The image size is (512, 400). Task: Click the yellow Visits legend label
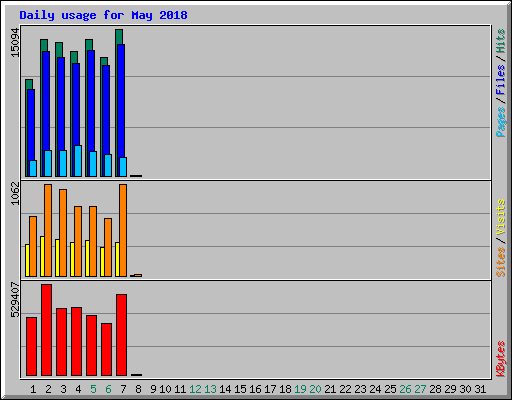coord(501,217)
